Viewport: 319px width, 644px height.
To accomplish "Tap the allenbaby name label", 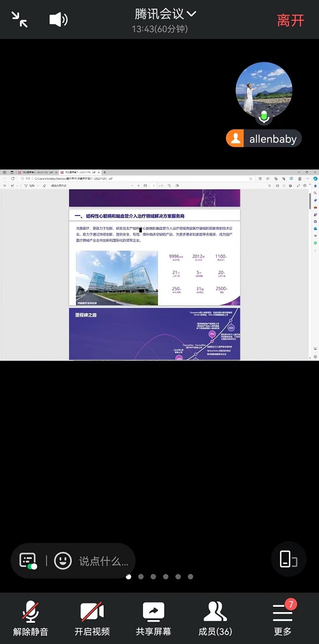I will pyautogui.click(x=273, y=139).
